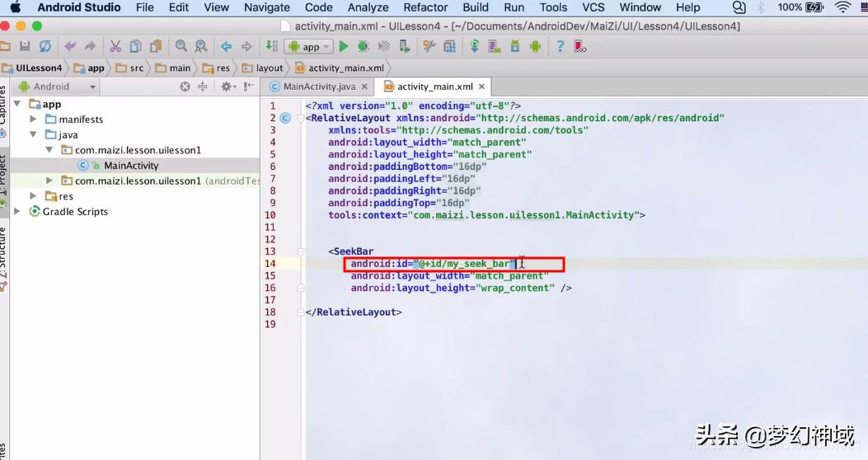Click the Help question mark icon
This screenshot has height=460, width=868.
560,47
